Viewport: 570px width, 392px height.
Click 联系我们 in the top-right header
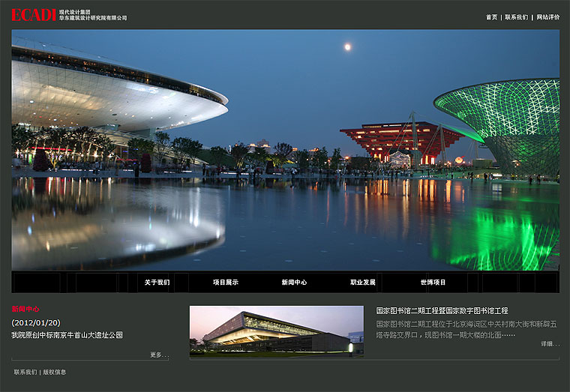[516, 17]
